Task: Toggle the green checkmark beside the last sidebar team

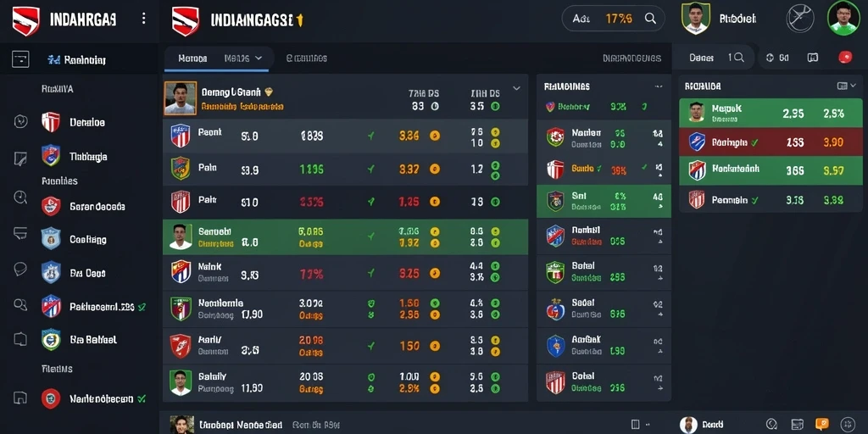Action: [142, 398]
